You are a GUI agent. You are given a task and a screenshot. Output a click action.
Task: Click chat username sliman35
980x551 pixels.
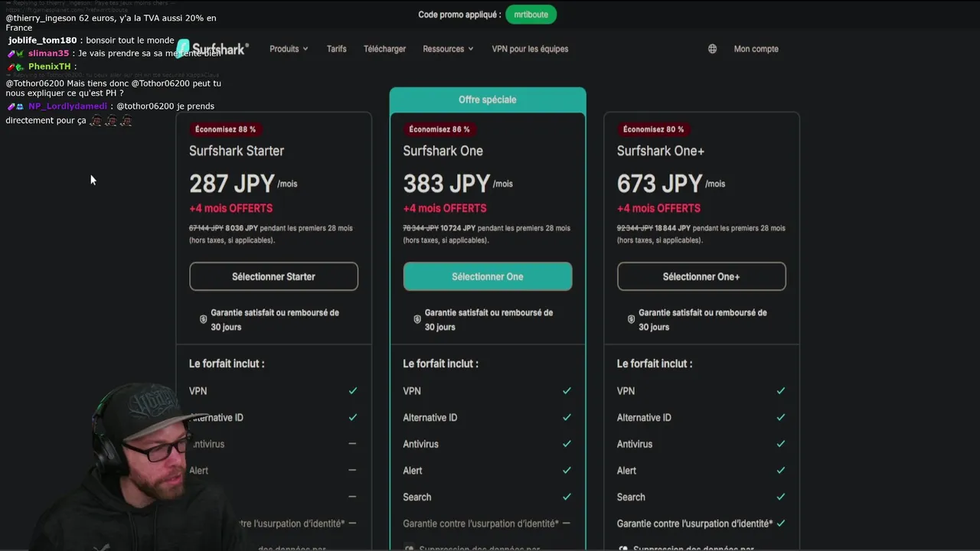point(48,54)
